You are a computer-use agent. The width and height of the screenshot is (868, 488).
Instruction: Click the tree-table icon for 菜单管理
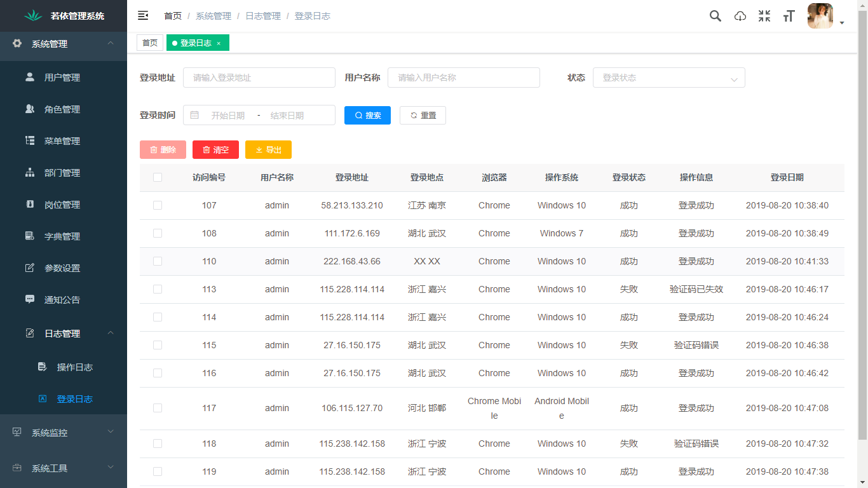(30, 140)
